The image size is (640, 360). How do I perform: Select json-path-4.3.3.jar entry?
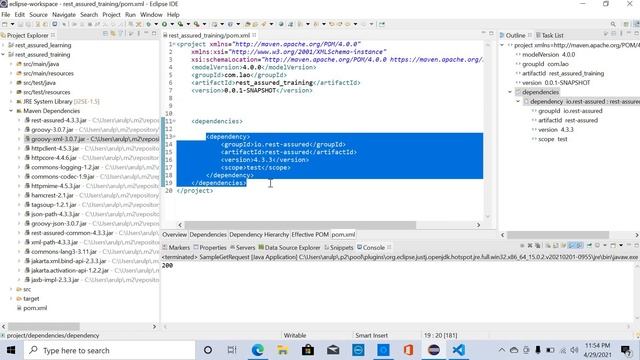[x=56, y=214]
